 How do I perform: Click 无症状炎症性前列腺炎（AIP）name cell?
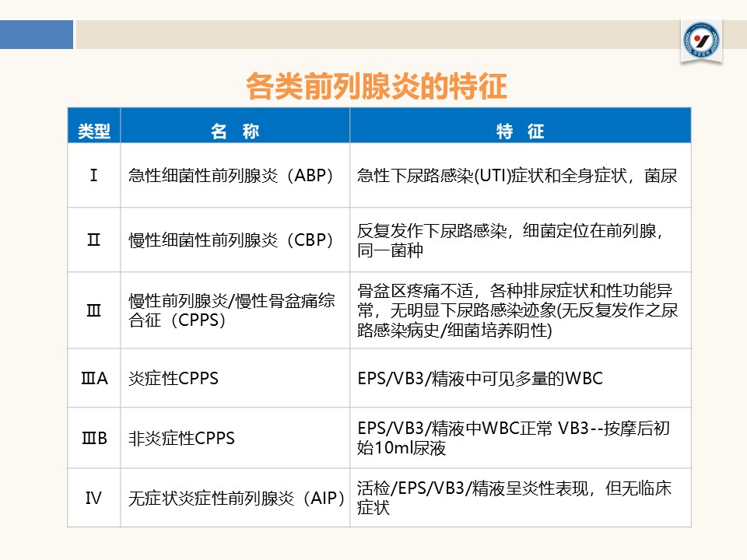pos(235,498)
